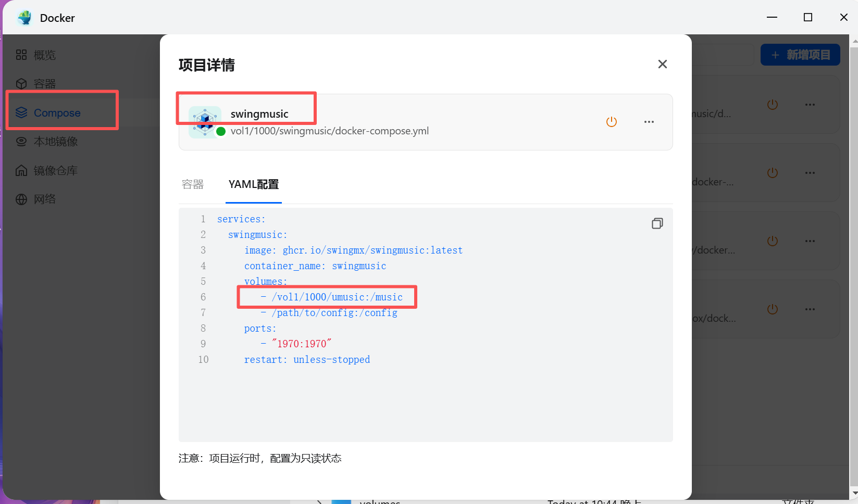Click power icon on the '/docker...' row

coord(773,241)
